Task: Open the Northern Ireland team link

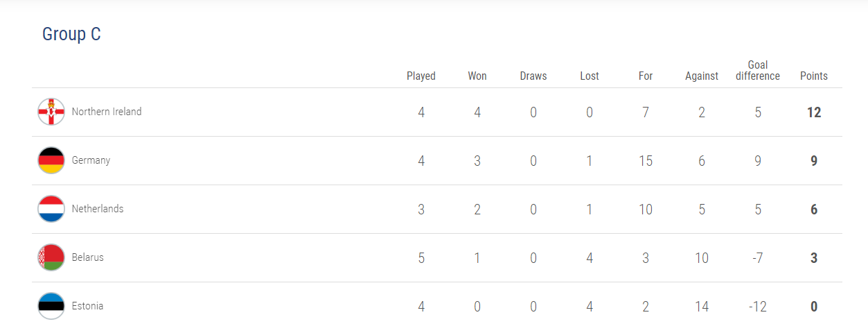Action: click(x=107, y=112)
